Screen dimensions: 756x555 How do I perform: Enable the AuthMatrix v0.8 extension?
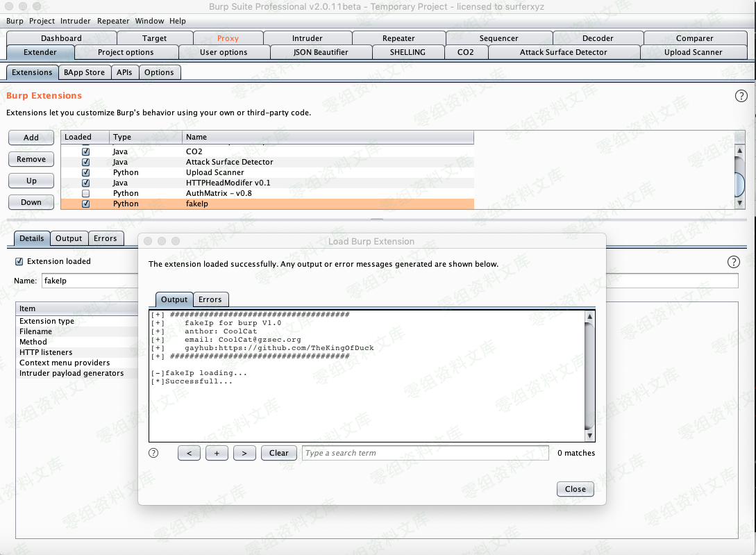[86, 193]
